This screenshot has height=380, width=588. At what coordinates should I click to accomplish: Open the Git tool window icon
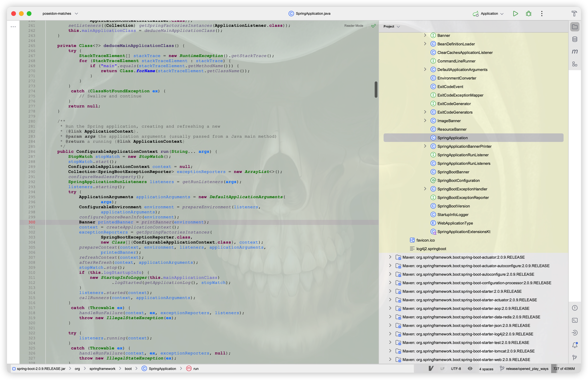point(575,357)
